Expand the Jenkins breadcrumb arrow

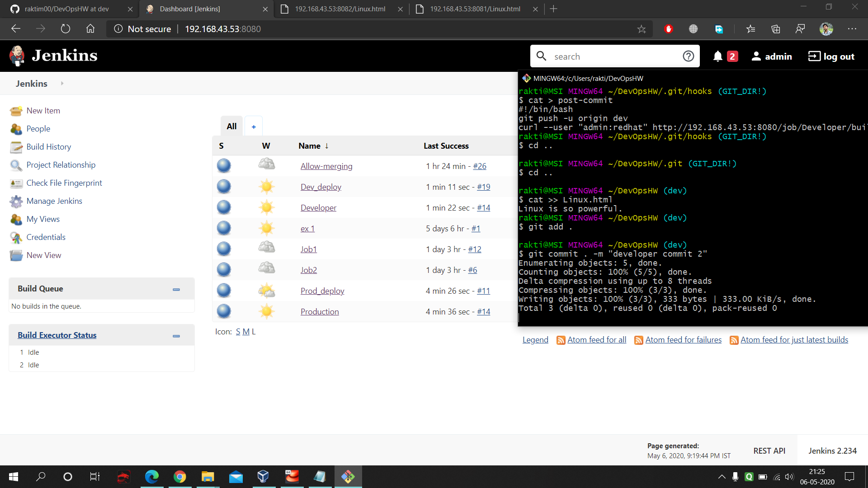pos(62,83)
